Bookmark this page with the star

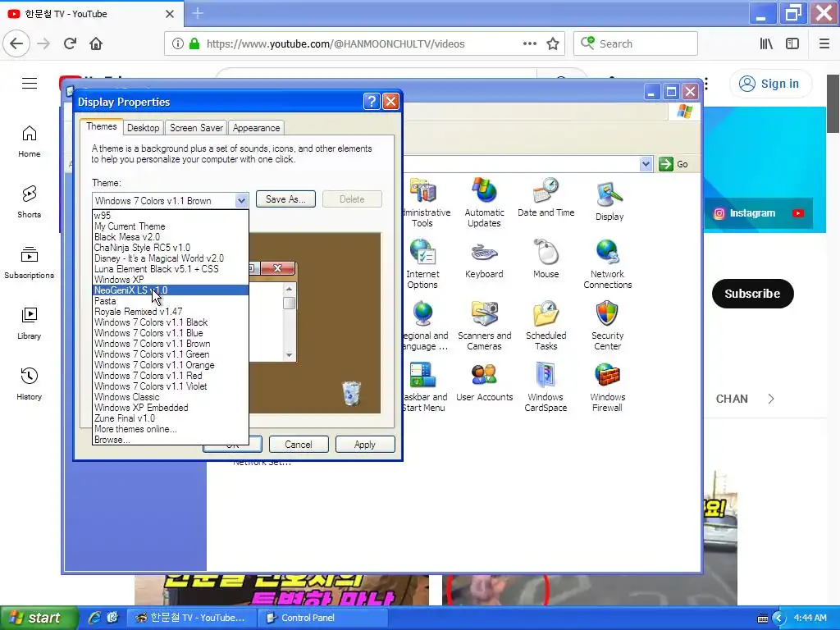click(553, 44)
